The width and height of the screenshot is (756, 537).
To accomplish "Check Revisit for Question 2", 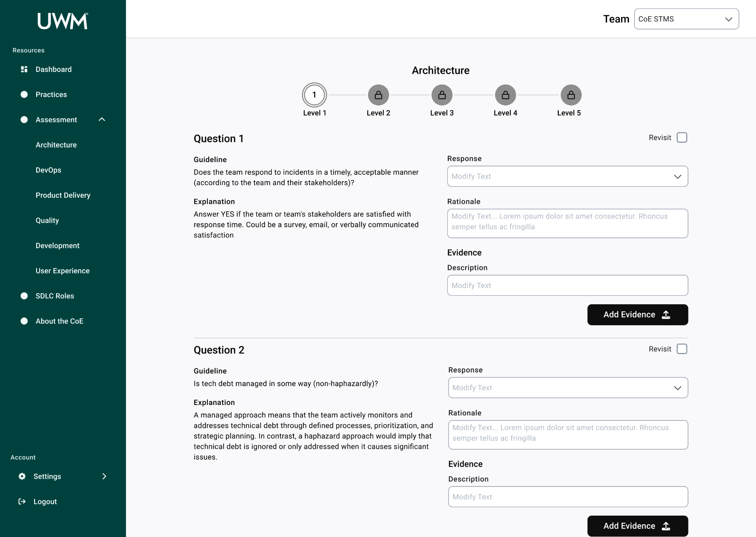I will click(x=682, y=349).
